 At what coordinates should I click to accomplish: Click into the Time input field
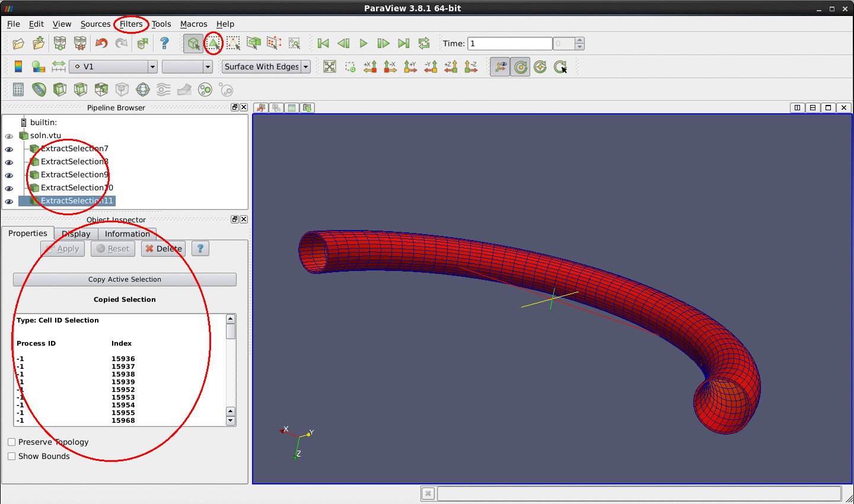point(510,43)
